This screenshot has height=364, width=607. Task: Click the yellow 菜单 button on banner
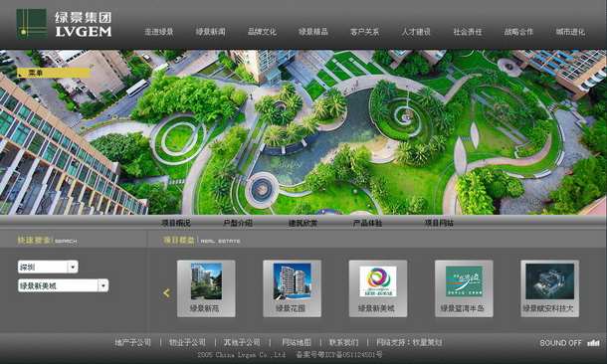coord(54,73)
